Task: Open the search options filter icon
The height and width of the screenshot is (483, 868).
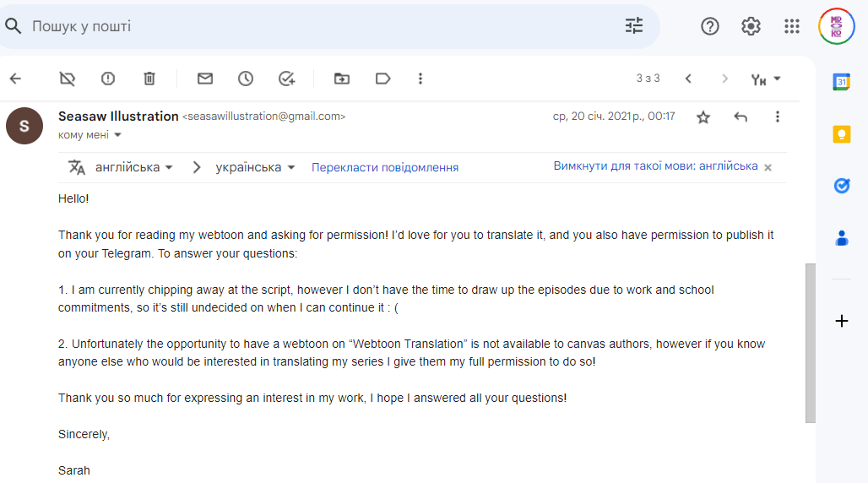Action: click(x=634, y=26)
